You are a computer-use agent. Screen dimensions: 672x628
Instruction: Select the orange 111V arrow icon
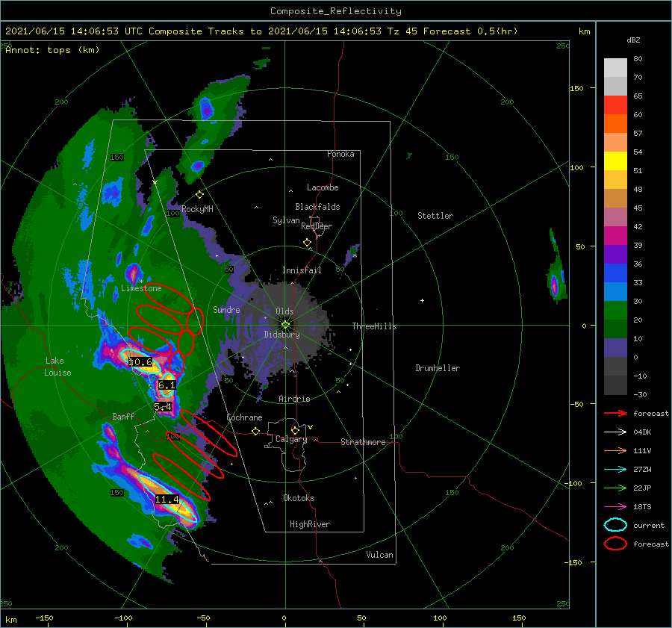click(x=615, y=450)
